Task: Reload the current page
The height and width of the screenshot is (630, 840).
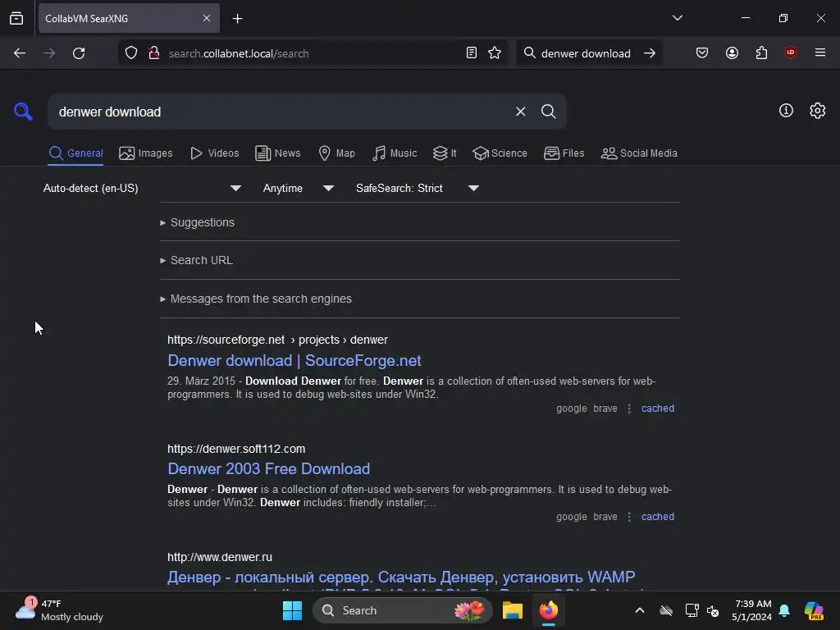Action: 79,53
